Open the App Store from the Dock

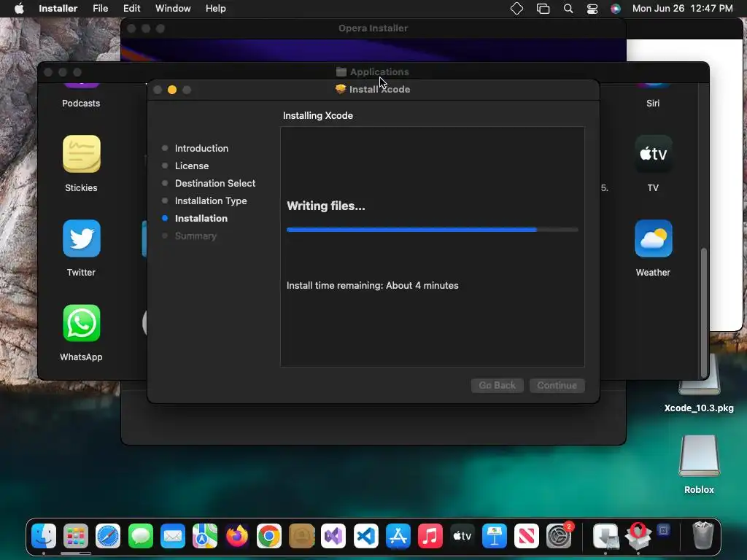click(x=398, y=536)
